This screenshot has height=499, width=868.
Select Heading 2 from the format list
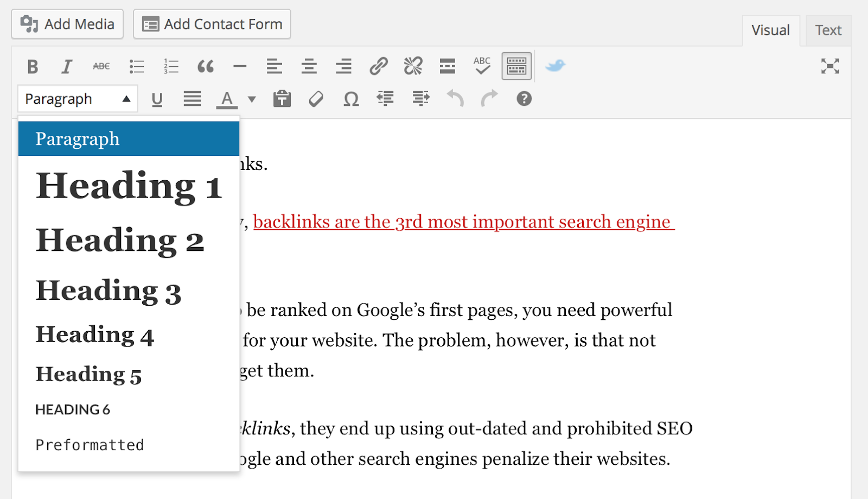tap(120, 239)
